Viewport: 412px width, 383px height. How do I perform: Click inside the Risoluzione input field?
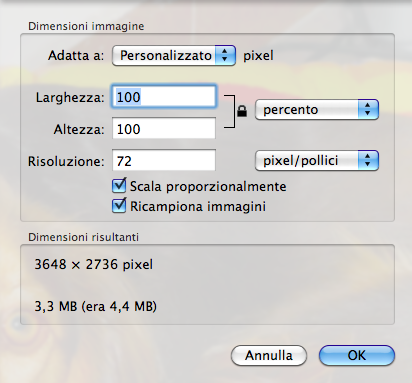[x=164, y=160]
